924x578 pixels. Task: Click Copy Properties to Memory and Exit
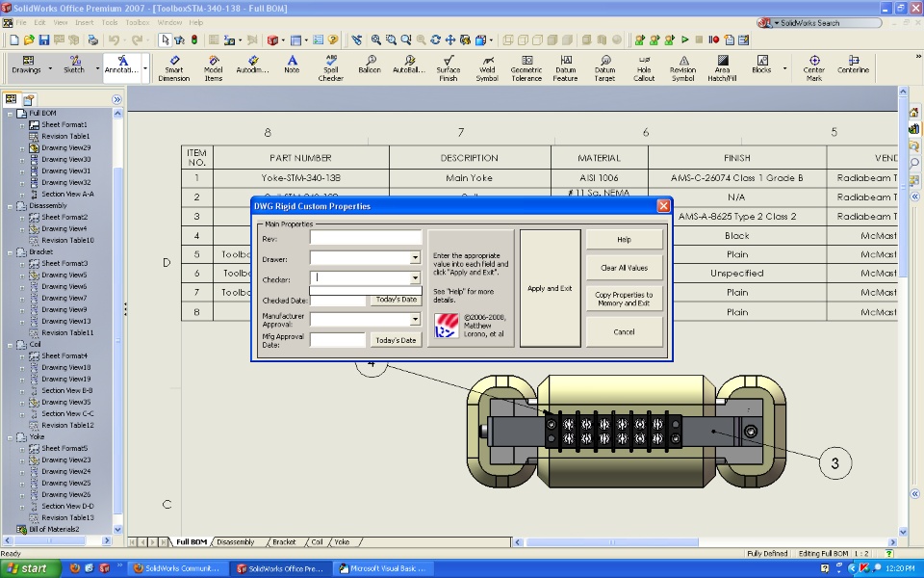tap(624, 299)
